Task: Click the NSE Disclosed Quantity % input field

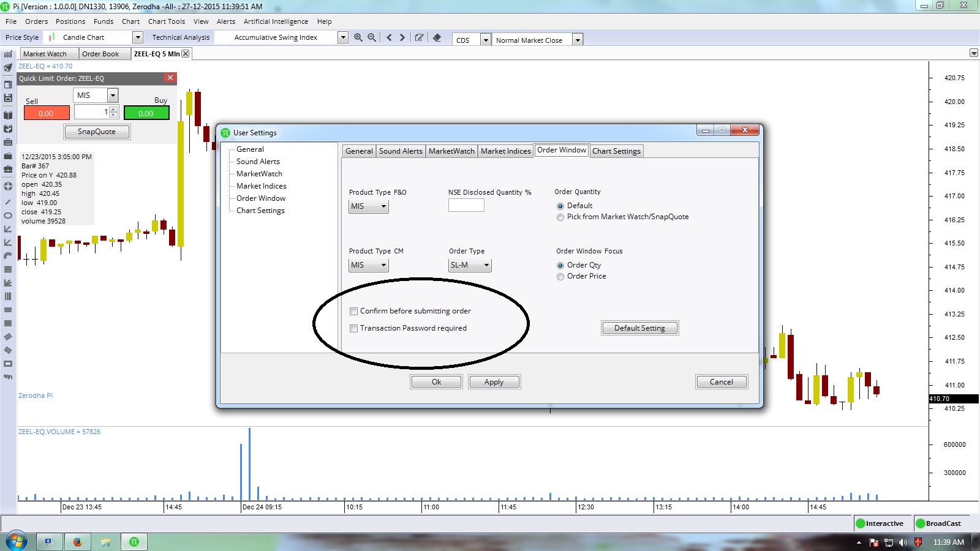Action: coord(466,205)
